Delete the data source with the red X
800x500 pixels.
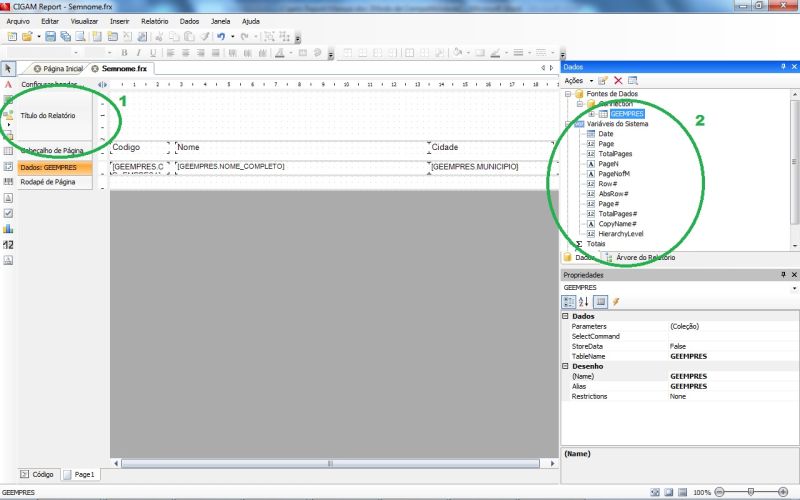(618, 81)
